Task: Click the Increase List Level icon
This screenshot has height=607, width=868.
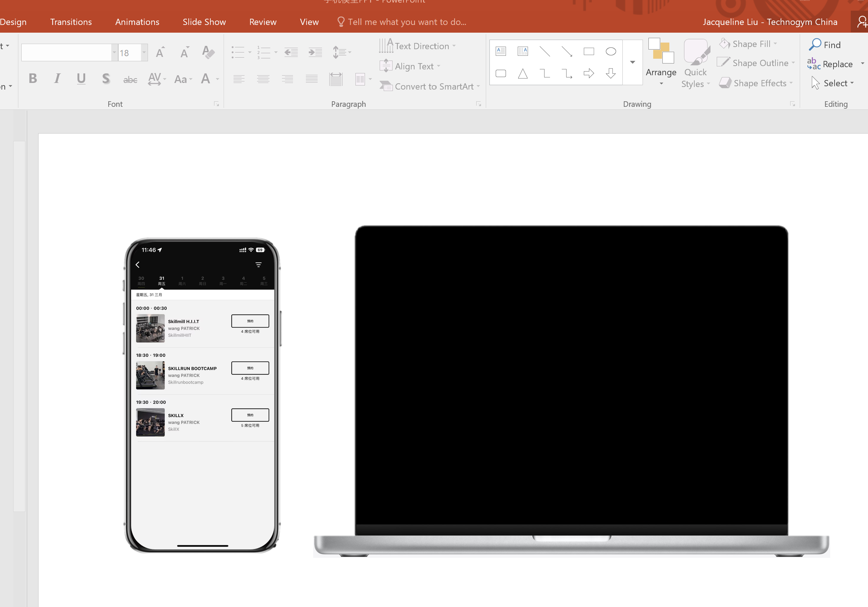Action: click(315, 52)
